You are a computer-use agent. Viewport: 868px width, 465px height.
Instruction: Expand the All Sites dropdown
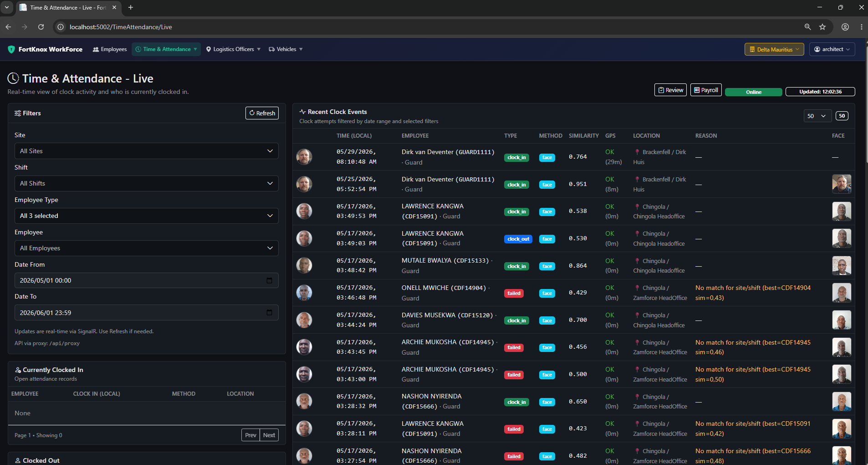click(x=147, y=151)
